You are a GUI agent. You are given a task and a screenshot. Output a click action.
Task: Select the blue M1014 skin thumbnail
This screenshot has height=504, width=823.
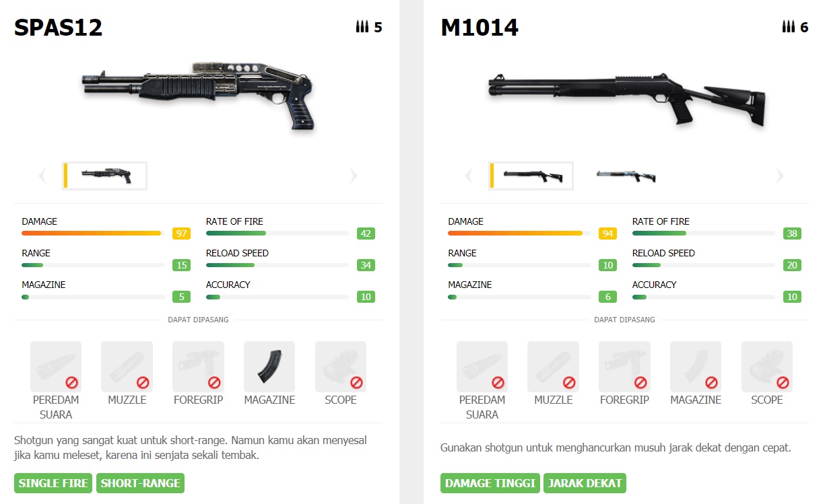tap(626, 176)
